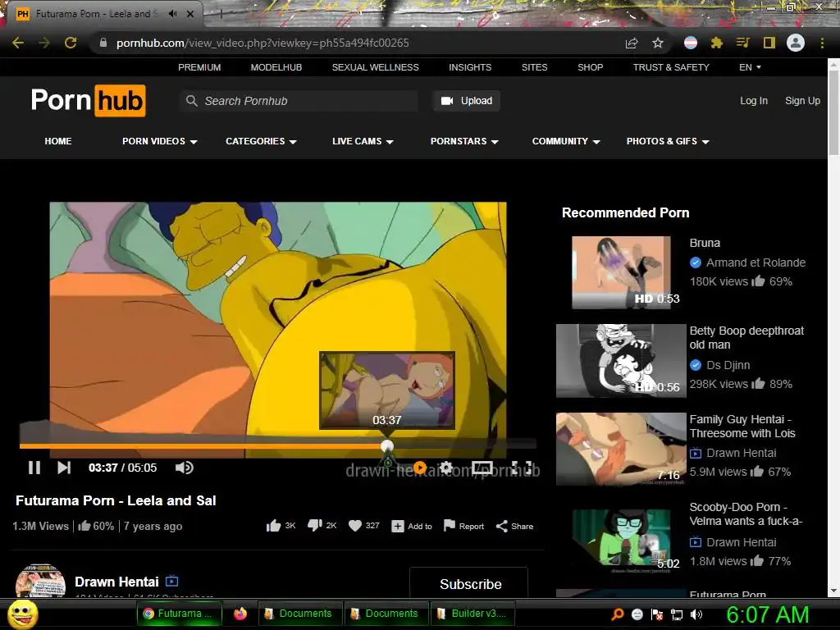Open the system tray volume speaker icon

(x=696, y=614)
